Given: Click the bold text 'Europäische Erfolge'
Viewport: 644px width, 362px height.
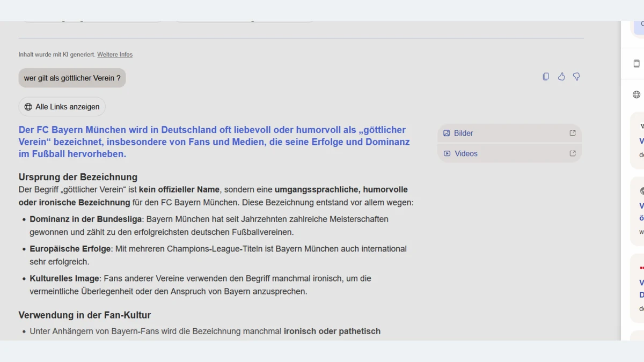Looking at the screenshot, I should pos(70,249).
